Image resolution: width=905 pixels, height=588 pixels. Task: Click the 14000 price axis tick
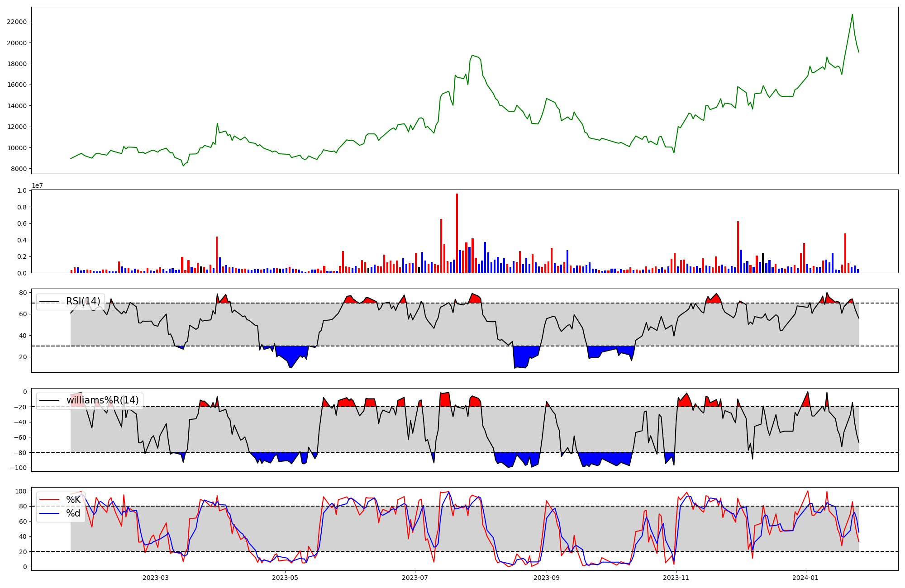[x=17, y=106]
